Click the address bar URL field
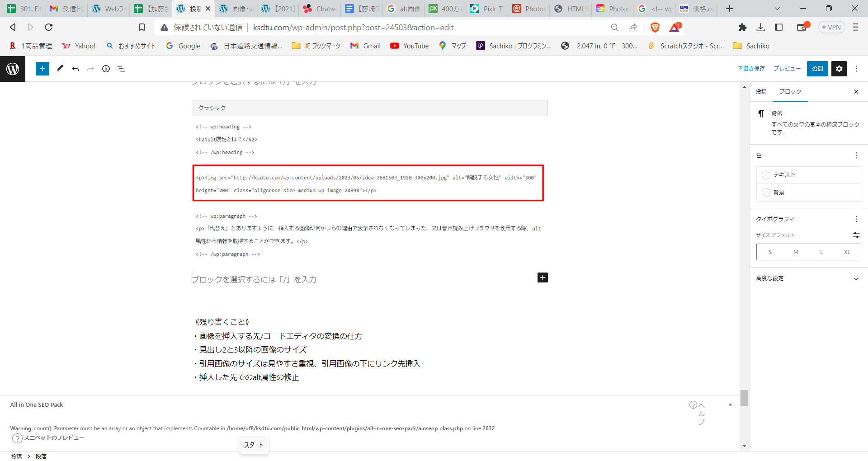The image size is (868, 461). point(353,28)
